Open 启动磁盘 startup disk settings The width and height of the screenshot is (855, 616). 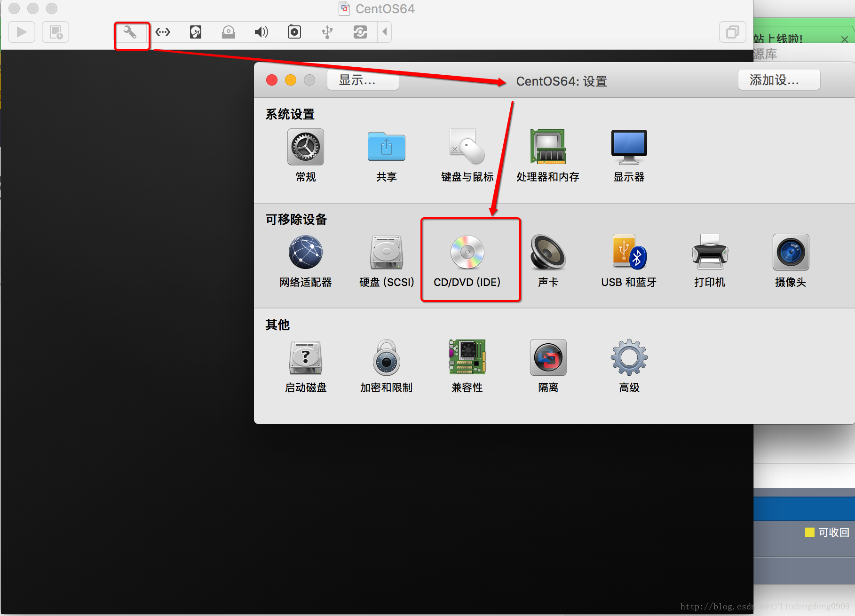coord(306,367)
